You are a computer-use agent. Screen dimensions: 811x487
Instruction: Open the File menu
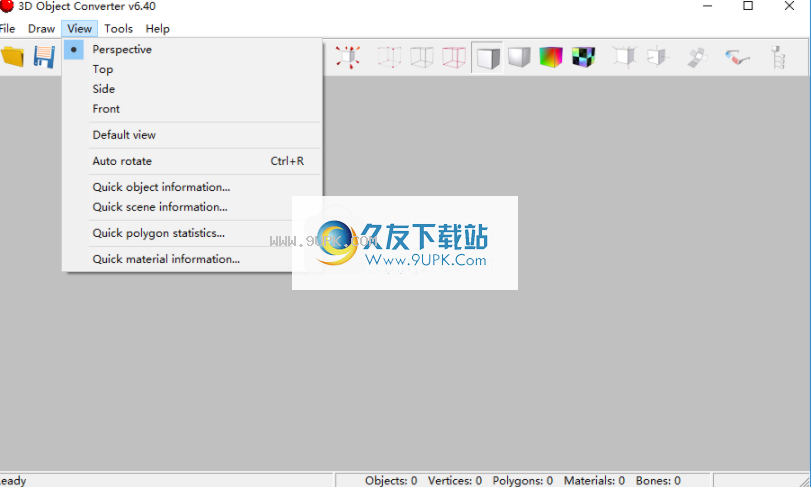[x=7, y=29]
